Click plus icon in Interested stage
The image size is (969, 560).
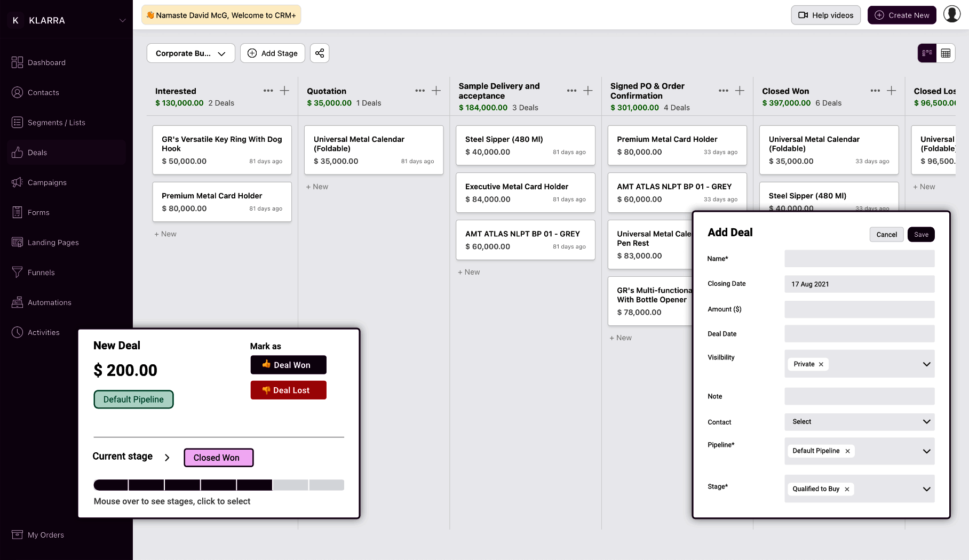coord(284,91)
